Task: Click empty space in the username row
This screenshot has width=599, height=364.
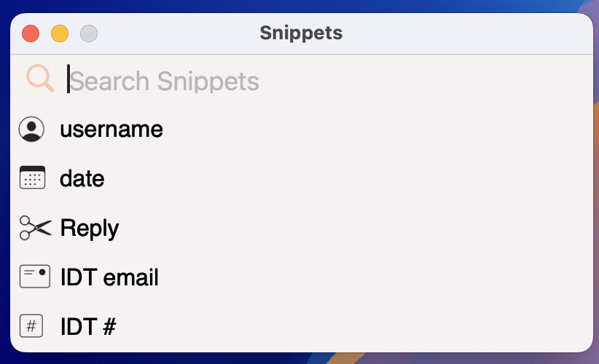Action: 375,129
